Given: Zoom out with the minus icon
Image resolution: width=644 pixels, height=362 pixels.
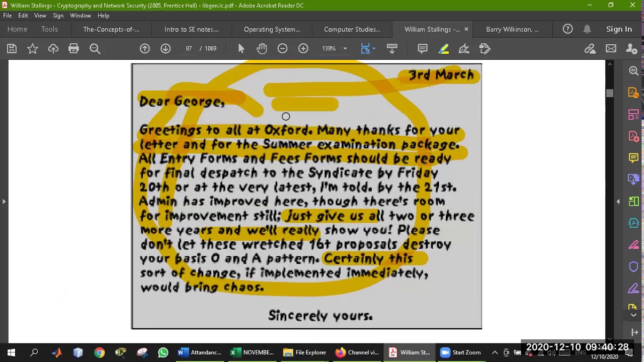Looking at the screenshot, I should pos(282,49).
